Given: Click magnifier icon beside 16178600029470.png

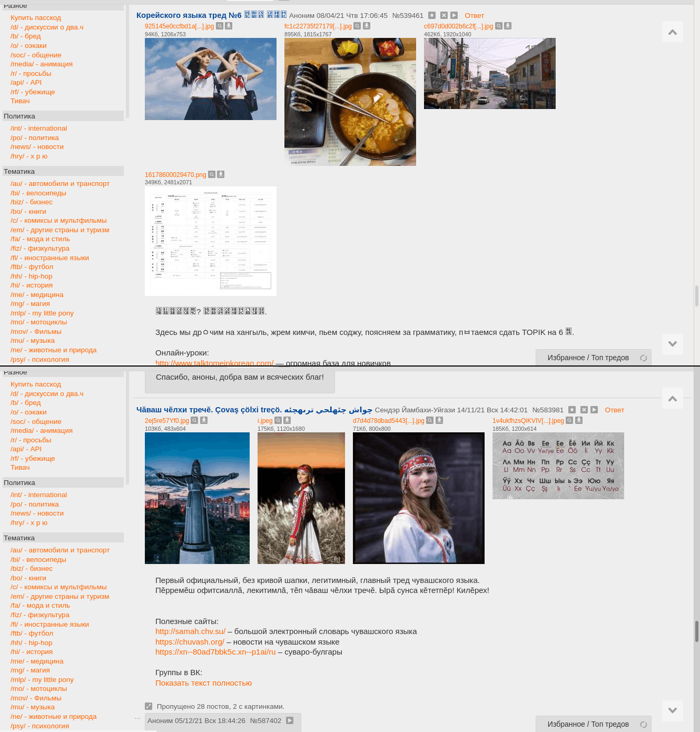Looking at the screenshot, I should point(212,174).
